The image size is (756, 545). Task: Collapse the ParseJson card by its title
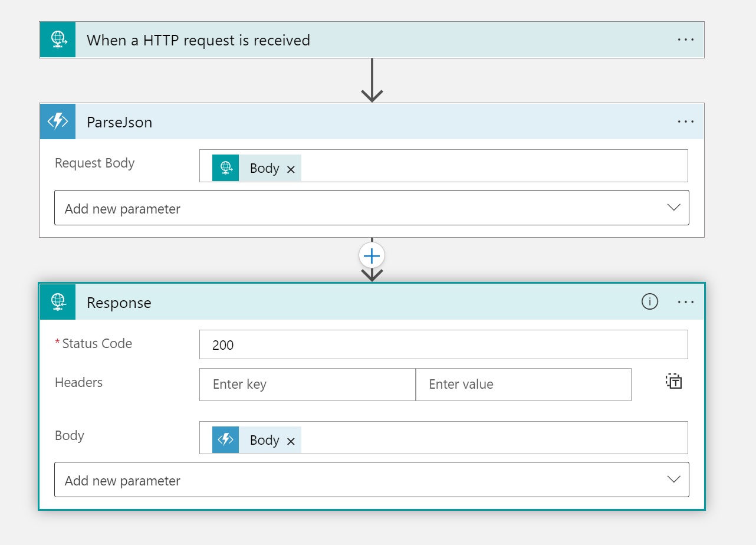point(120,122)
